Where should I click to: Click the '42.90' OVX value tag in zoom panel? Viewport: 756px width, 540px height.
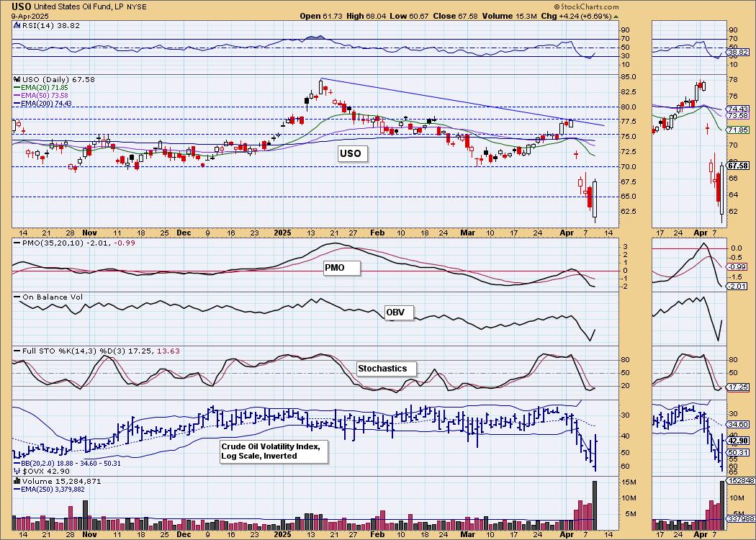(738, 440)
